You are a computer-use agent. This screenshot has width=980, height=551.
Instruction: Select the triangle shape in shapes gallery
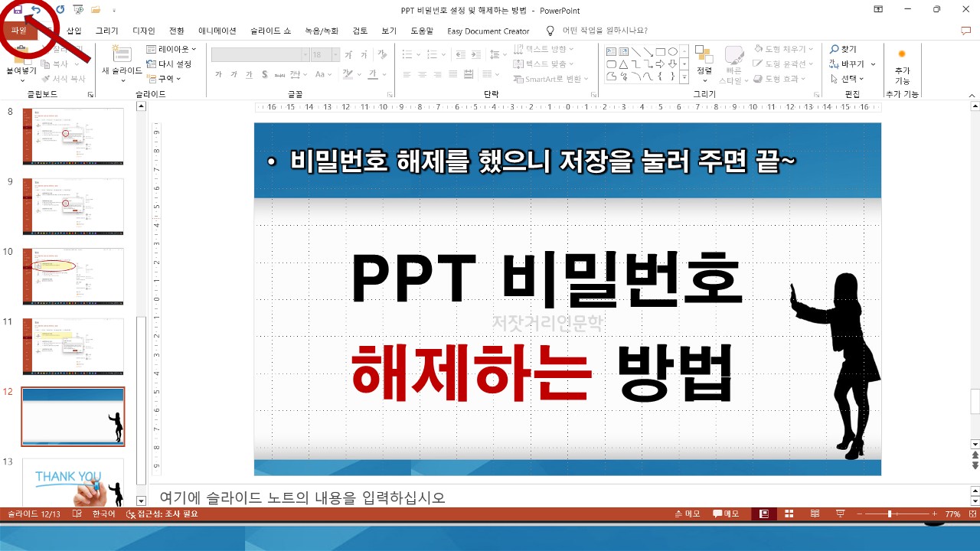623,64
